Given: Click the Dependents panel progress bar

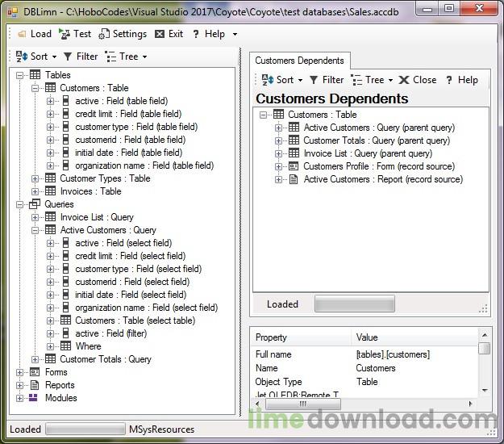Looking at the screenshot, I should [354, 304].
